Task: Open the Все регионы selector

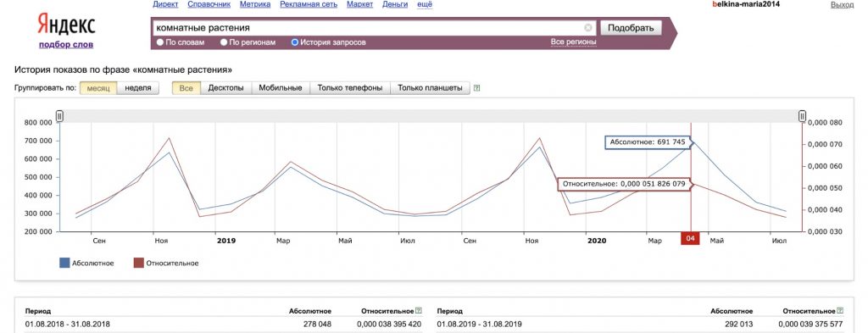Action: (x=574, y=42)
